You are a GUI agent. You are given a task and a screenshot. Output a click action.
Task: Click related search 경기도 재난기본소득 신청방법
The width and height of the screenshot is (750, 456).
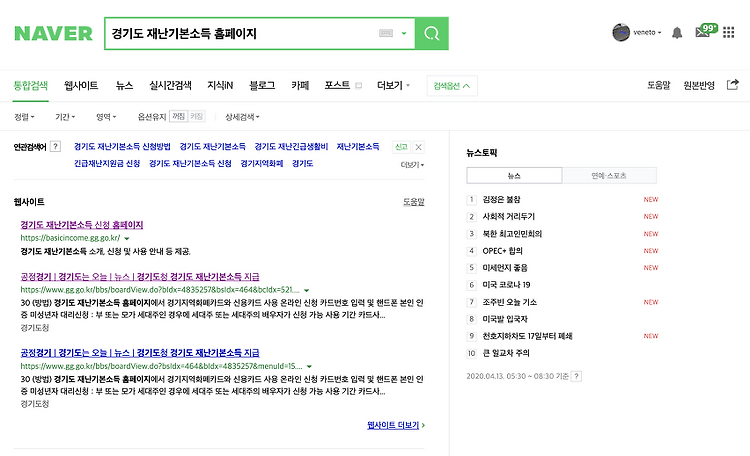[x=122, y=146]
